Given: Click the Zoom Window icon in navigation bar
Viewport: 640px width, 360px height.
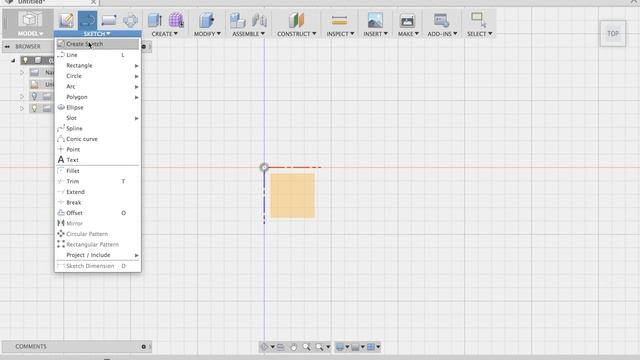Looking at the screenshot, I should point(319,347).
